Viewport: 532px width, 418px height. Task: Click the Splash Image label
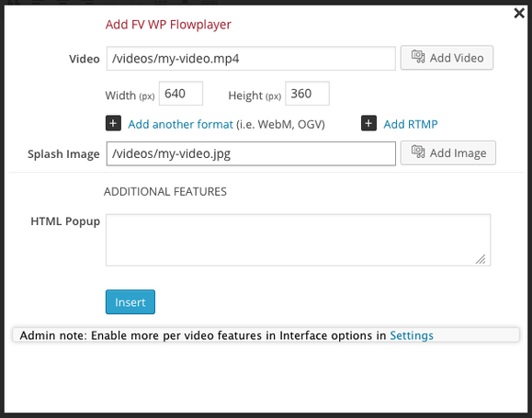coord(63,154)
